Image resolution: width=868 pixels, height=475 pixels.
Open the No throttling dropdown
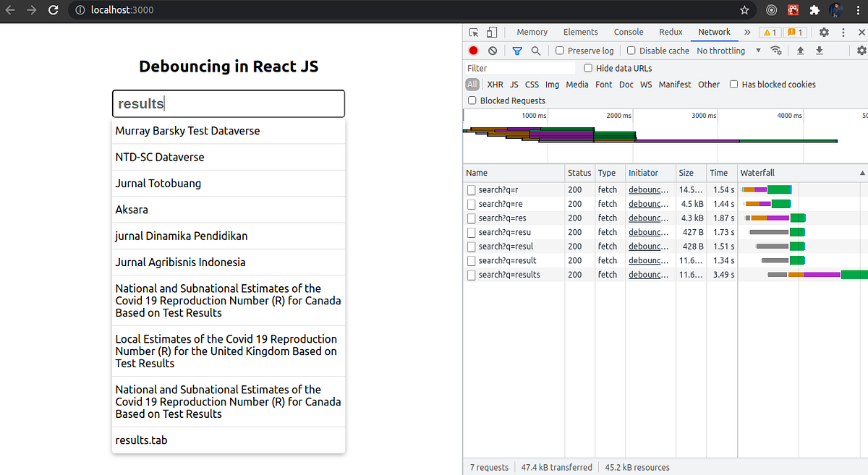tap(728, 51)
